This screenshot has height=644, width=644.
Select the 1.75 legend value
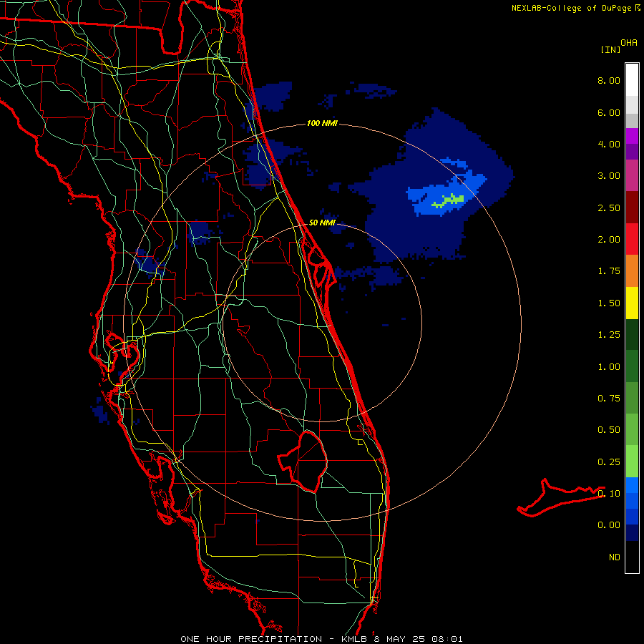tap(609, 271)
